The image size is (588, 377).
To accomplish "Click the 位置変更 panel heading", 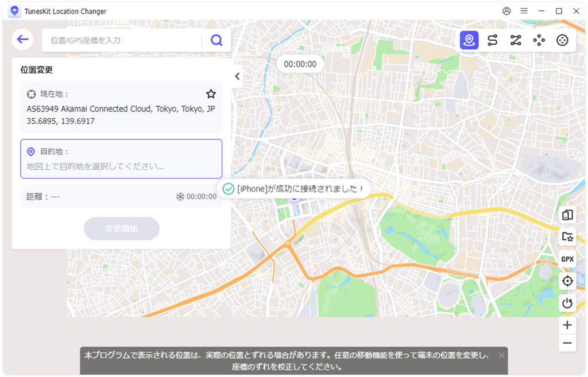I will click(x=37, y=69).
